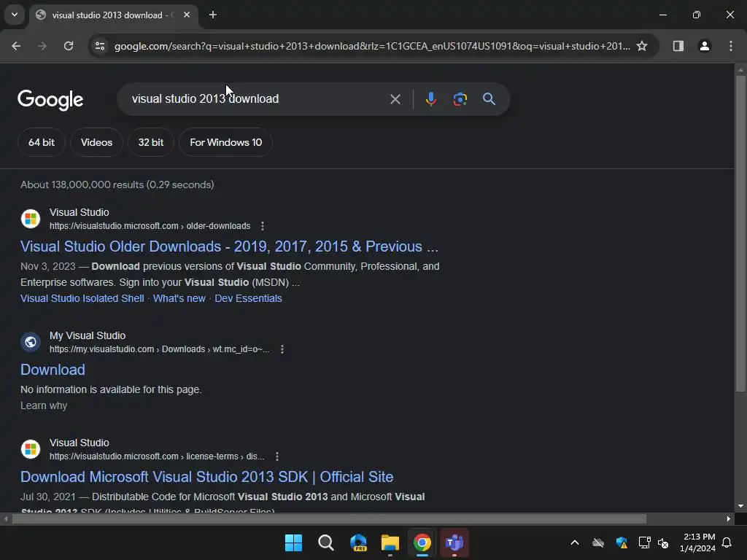Show hidden system tray icons

575,542
